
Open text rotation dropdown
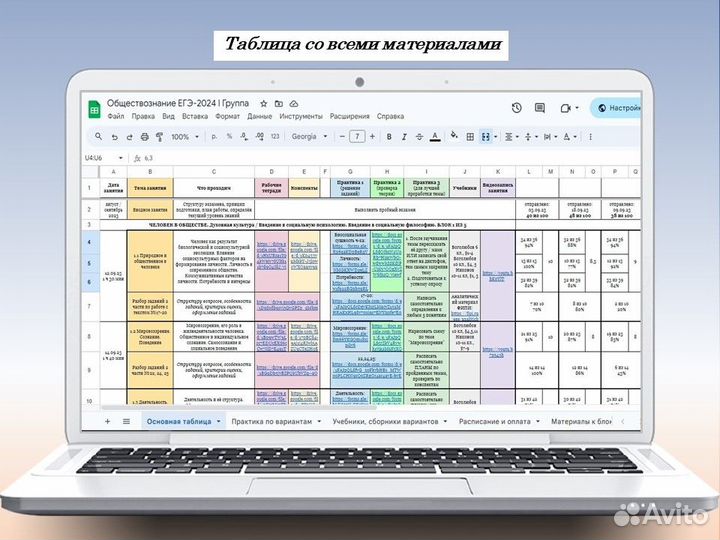tap(569, 137)
